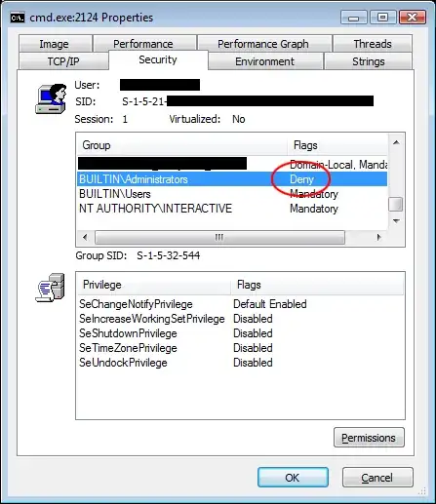Click the Group SID value S-1-5-32-544
The width and height of the screenshot is (436, 504).
coord(169,255)
